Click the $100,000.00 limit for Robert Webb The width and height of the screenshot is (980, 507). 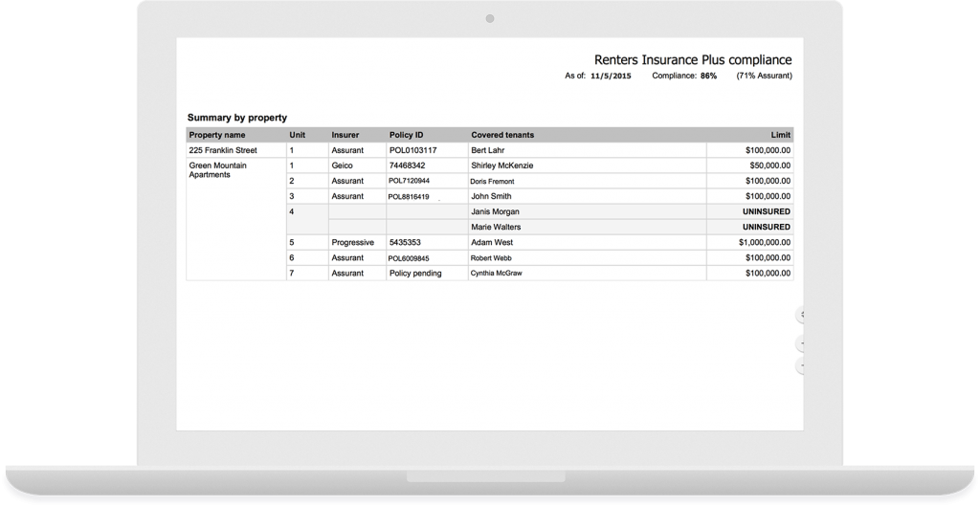coord(768,258)
